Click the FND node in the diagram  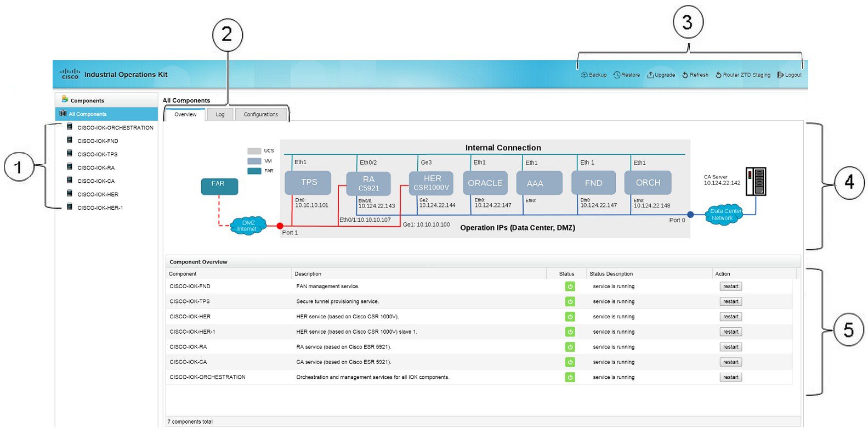[593, 183]
